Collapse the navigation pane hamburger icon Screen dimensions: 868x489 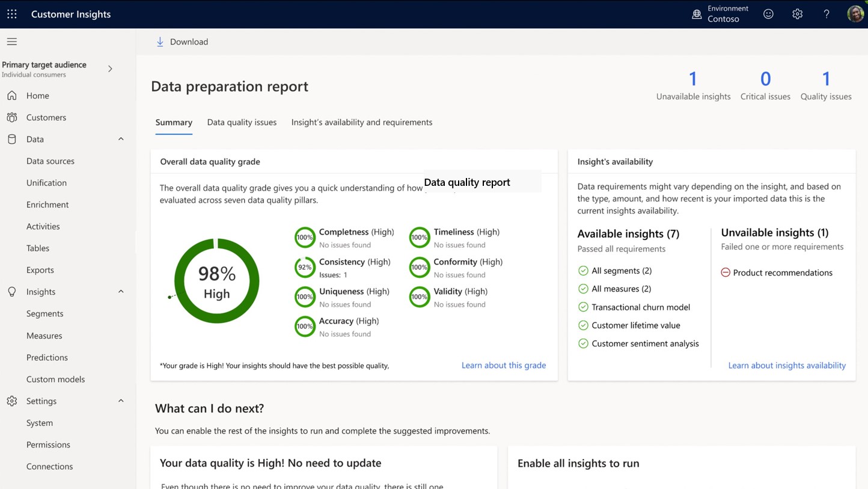[11, 42]
